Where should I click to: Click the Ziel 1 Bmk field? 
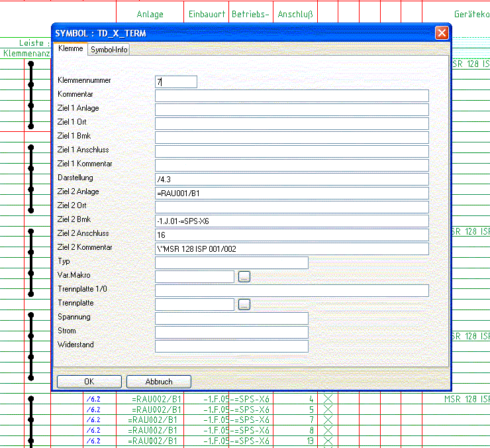point(292,138)
